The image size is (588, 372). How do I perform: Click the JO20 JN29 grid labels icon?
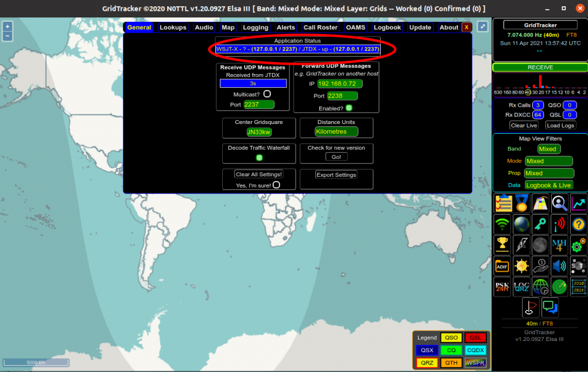coord(578,287)
